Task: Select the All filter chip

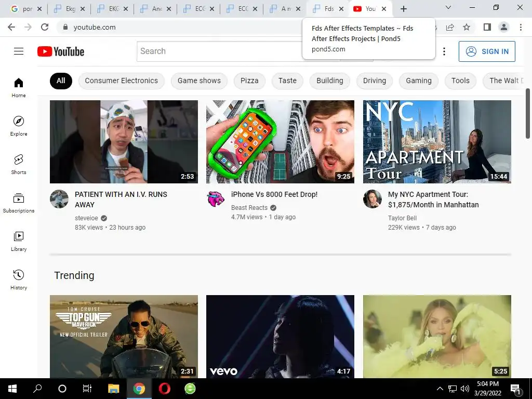Action: coord(61,81)
